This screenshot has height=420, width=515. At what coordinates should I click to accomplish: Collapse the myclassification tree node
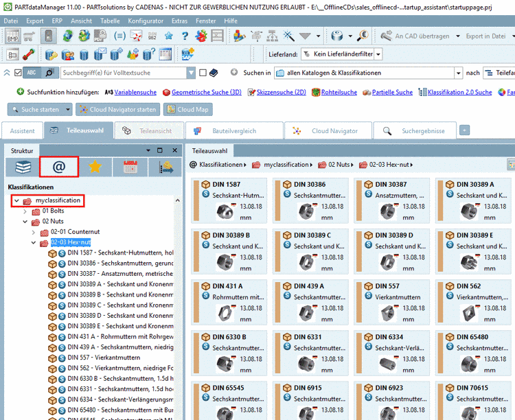[16, 200]
